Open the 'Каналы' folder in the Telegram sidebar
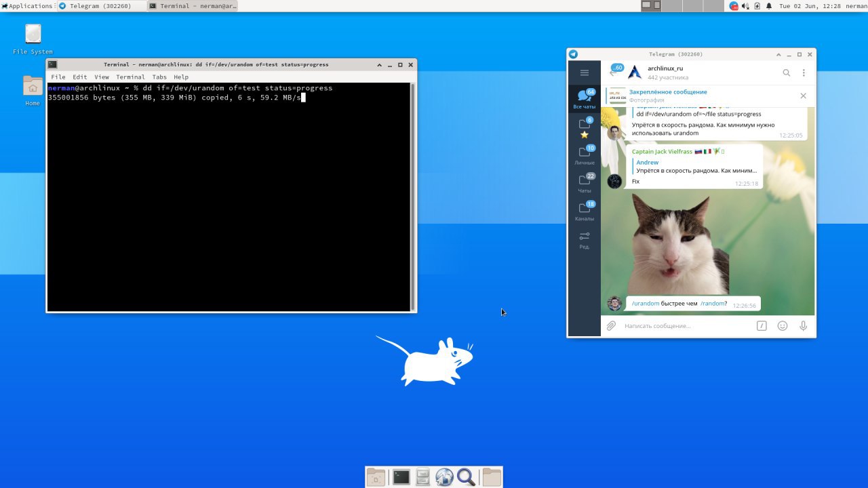Viewport: 868px width, 488px height. [x=585, y=211]
